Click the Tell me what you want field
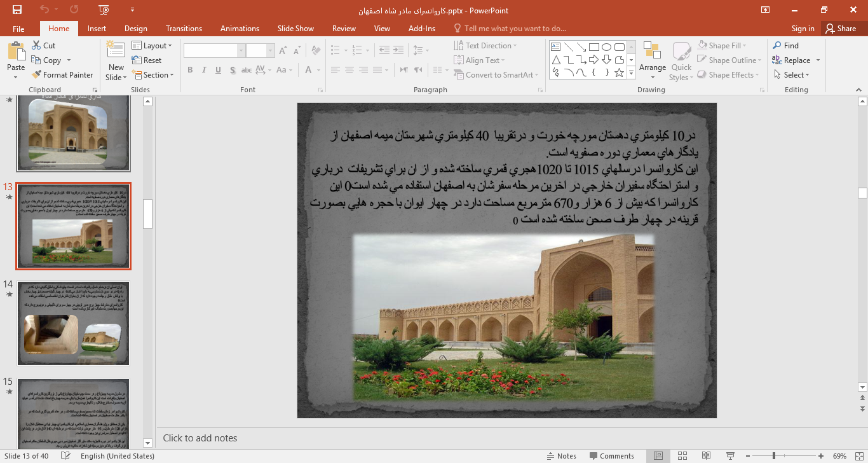 515,29
